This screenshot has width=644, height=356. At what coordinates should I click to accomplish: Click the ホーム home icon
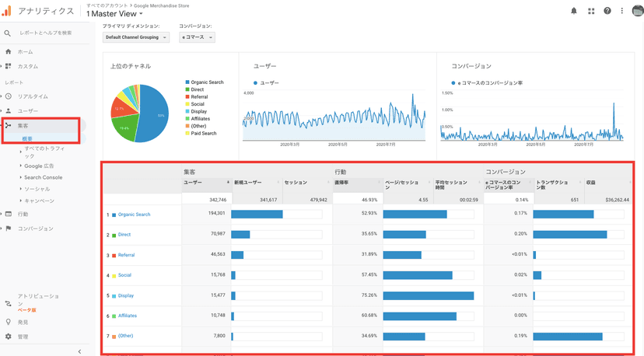[x=9, y=52]
